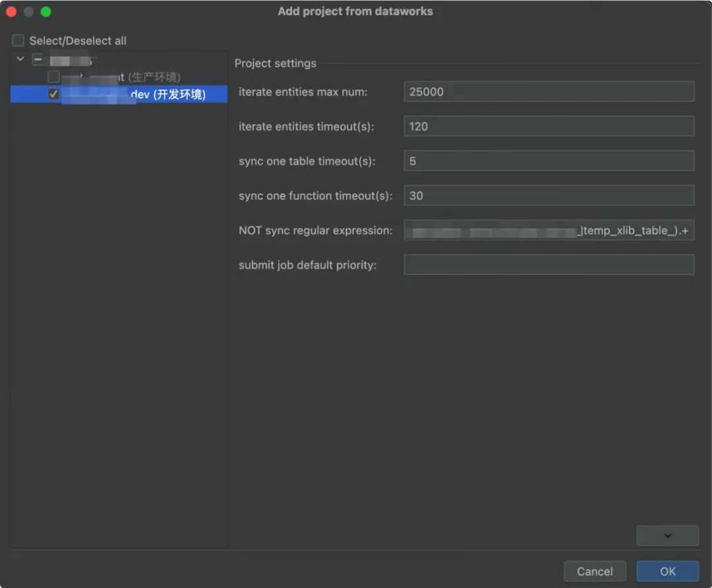Click the sync one table timeout field
The height and width of the screenshot is (588, 712).
tap(549, 161)
